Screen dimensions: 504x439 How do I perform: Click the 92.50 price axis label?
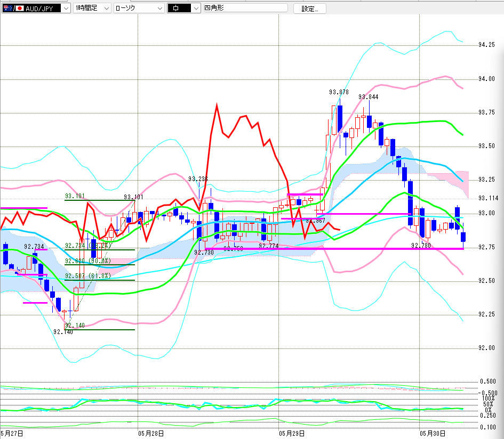486,281
